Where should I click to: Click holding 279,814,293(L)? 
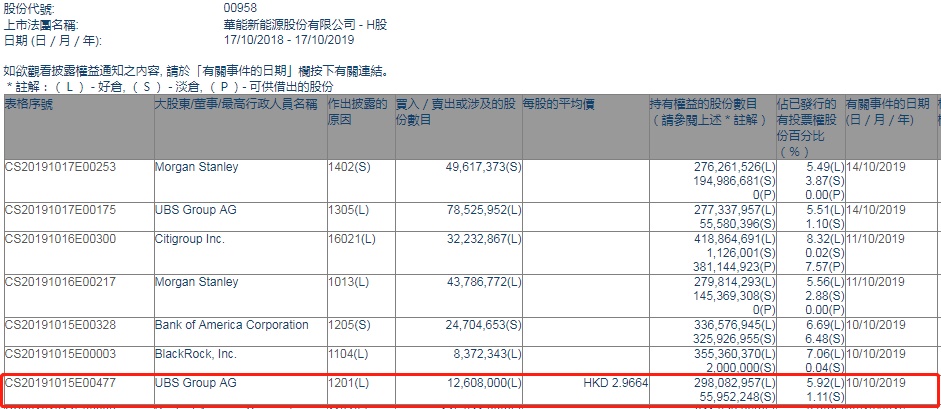click(x=735, y=282)
